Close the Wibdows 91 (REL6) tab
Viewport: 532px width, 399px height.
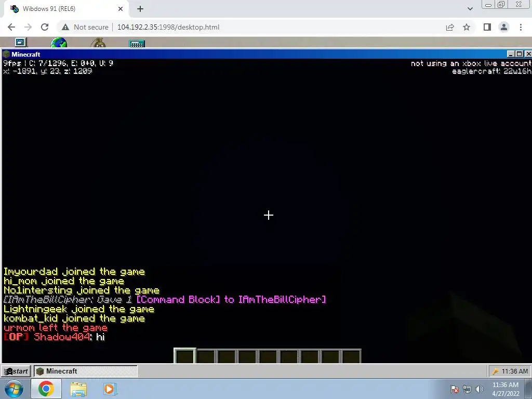(121, 9)
